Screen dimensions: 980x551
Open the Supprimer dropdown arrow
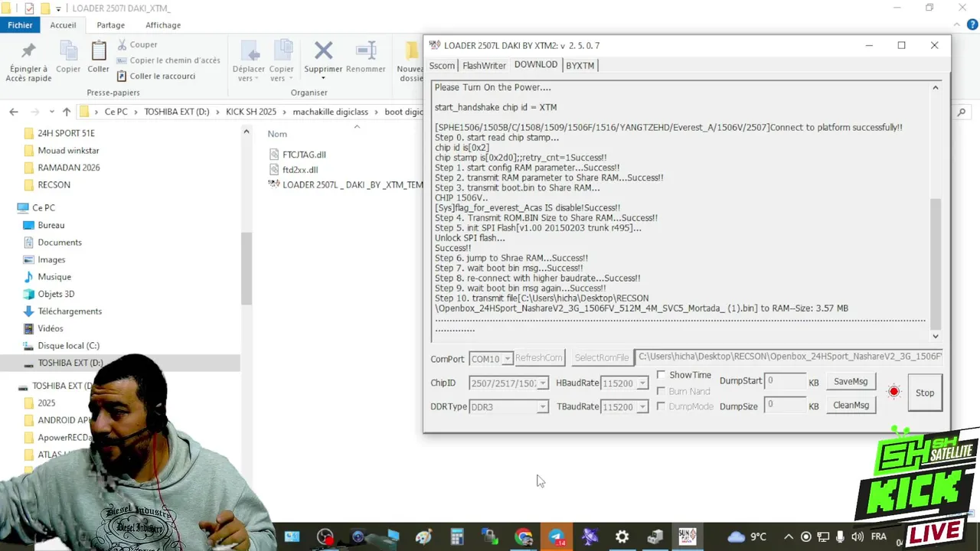click(x=323, y=78)
